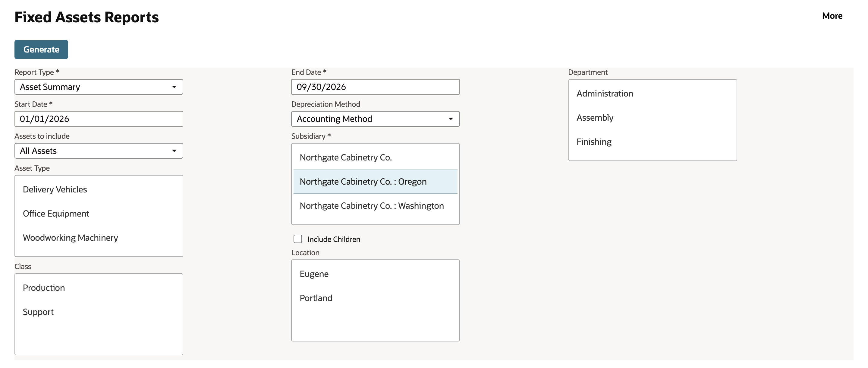Select Northgate Cabinetry Co. : Washington subsidiary
The width and height of the screenshot is (868, 368).
375,206
